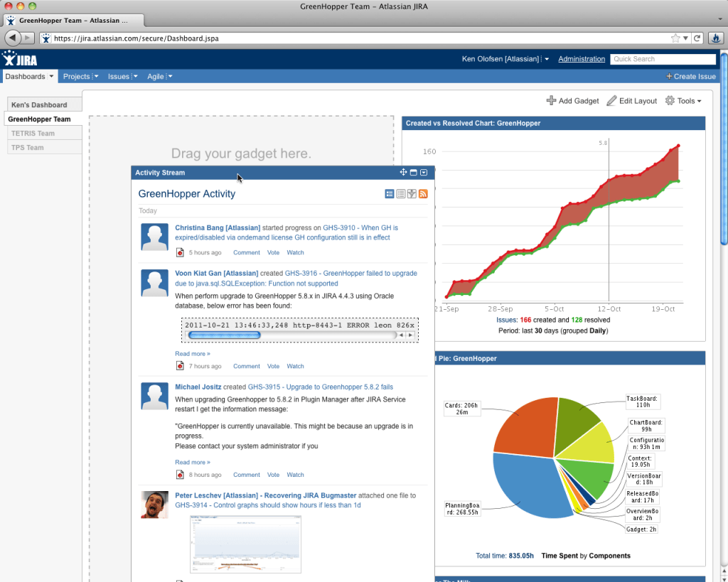Select the full view icon in Activity Stream

[389, 193]
